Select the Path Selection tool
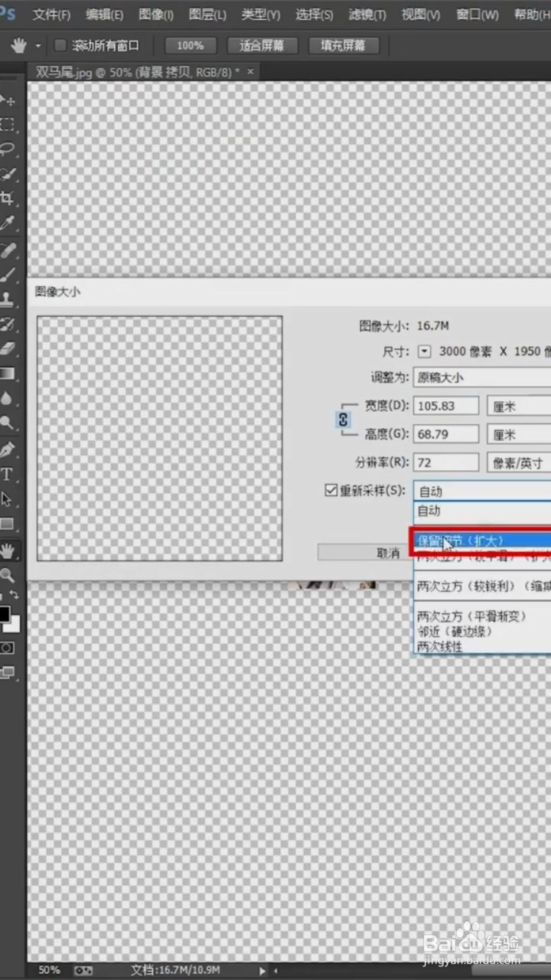The image size is (551, 980). (7, 499)
